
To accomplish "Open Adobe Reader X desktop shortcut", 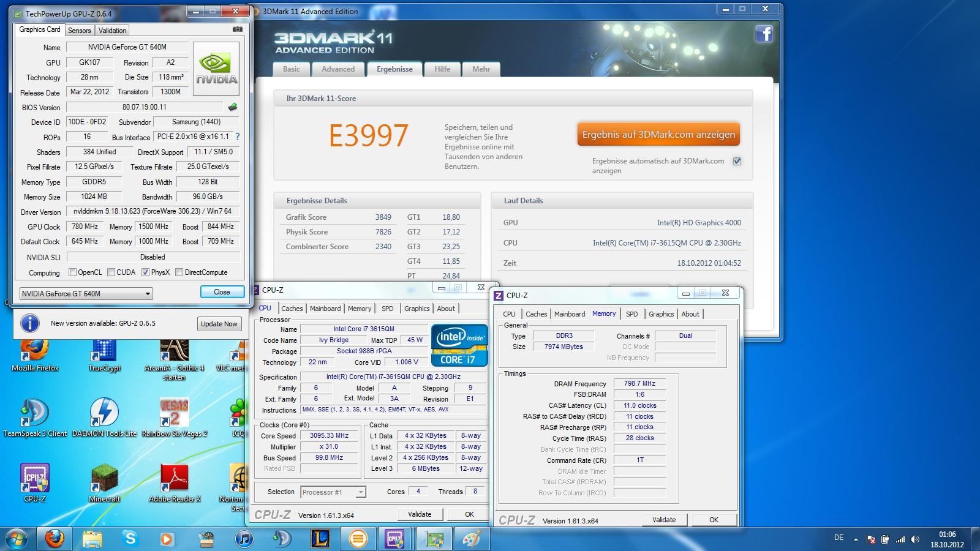I will click(174, 483).
